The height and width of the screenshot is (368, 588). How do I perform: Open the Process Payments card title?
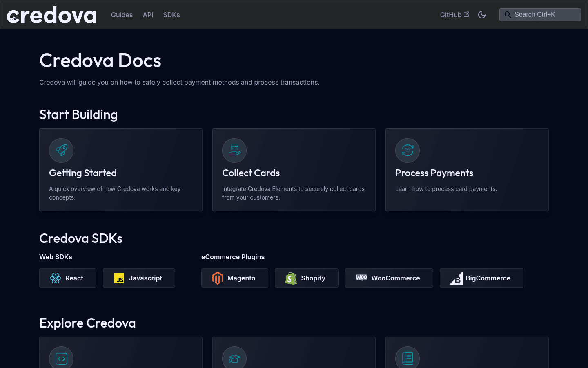(x=434, y=173)
